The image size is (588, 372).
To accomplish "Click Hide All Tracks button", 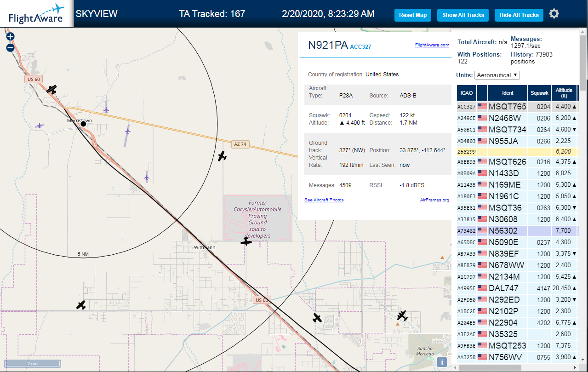I will [x=519, y=15].
